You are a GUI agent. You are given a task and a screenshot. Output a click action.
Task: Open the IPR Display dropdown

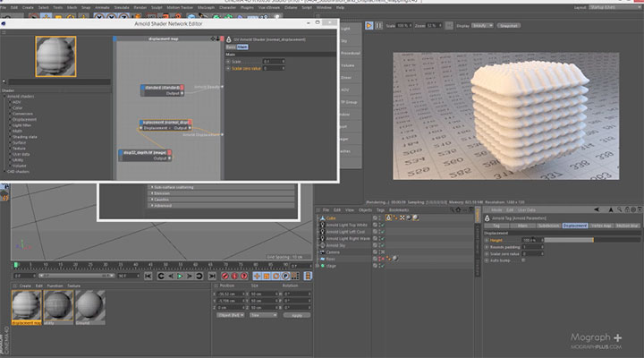point(482,25)
